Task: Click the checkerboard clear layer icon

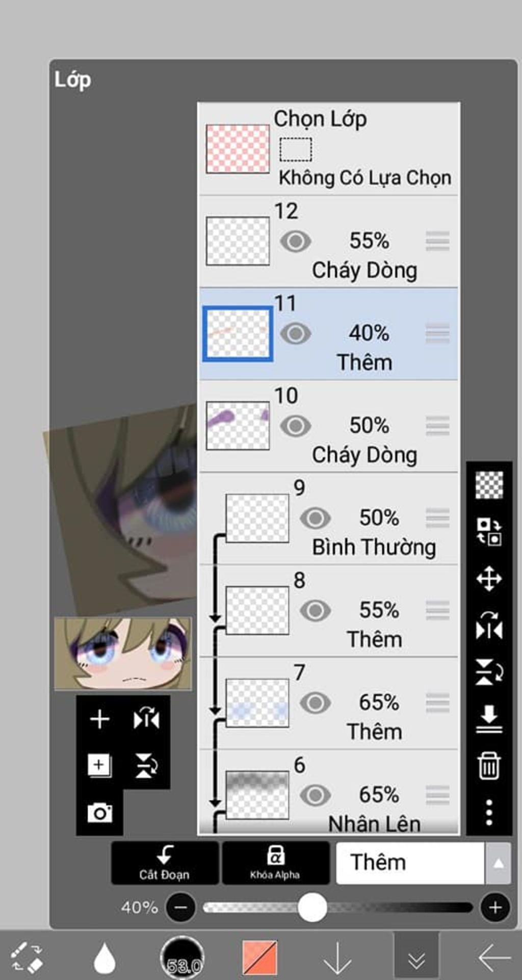Action: 489,485
